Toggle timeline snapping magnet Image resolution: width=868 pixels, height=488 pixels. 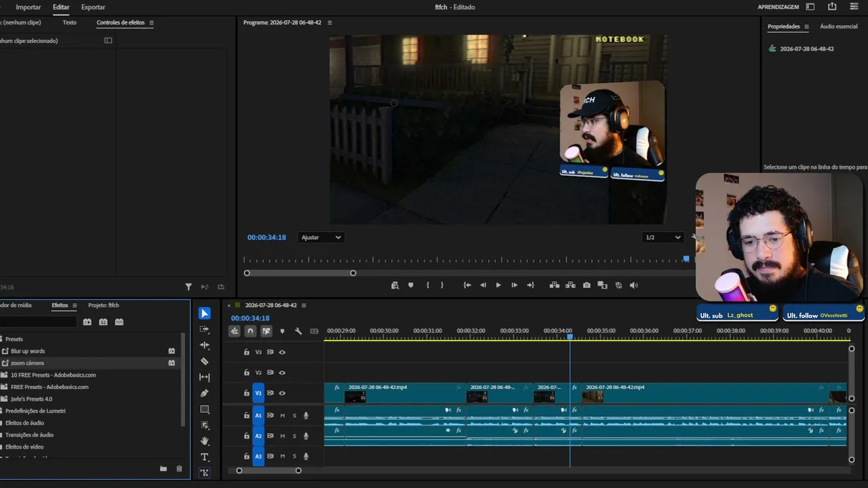coord(250,331)
